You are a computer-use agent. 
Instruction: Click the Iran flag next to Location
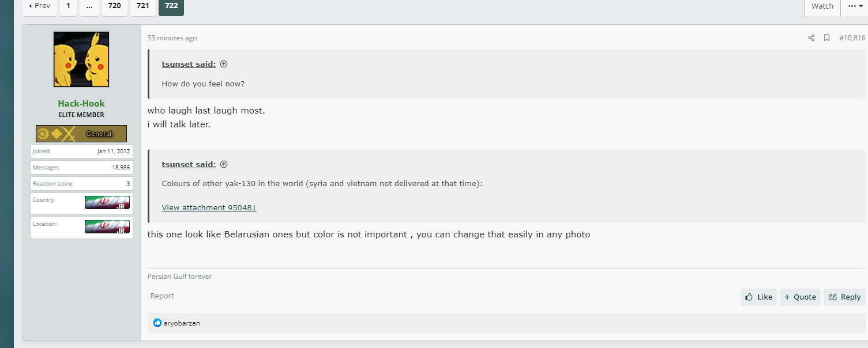[107, 226]
